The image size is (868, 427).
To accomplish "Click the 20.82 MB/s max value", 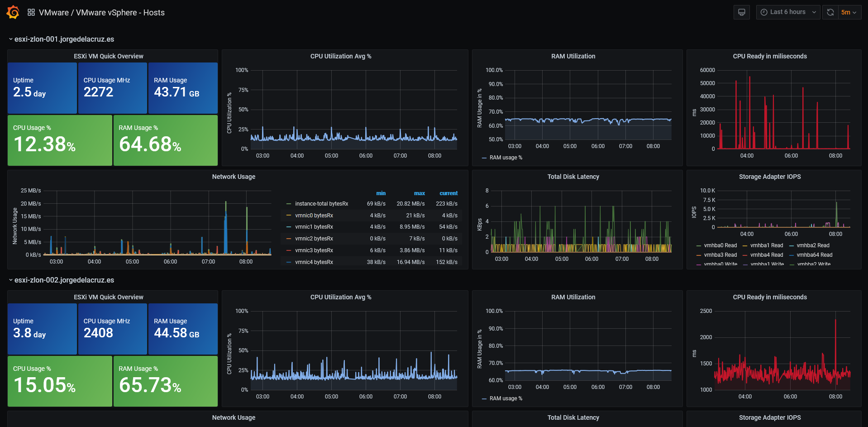I will click(x=411, y=204).
